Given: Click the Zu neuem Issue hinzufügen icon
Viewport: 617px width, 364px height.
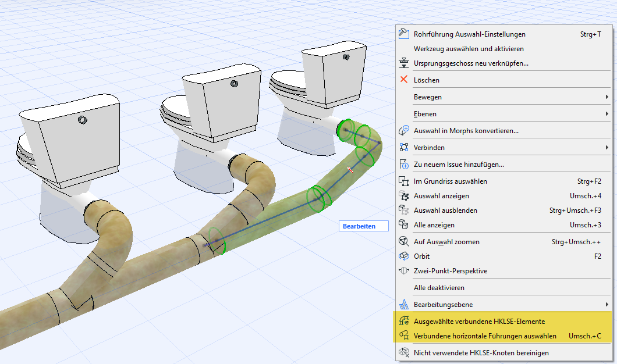Looking at the screenshot, I should [404, 165].
